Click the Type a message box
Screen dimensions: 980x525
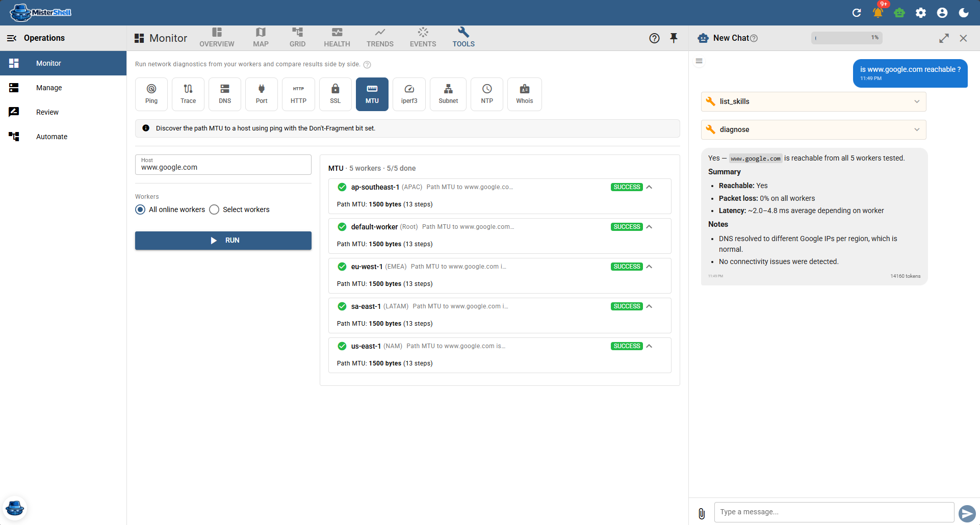834,512
